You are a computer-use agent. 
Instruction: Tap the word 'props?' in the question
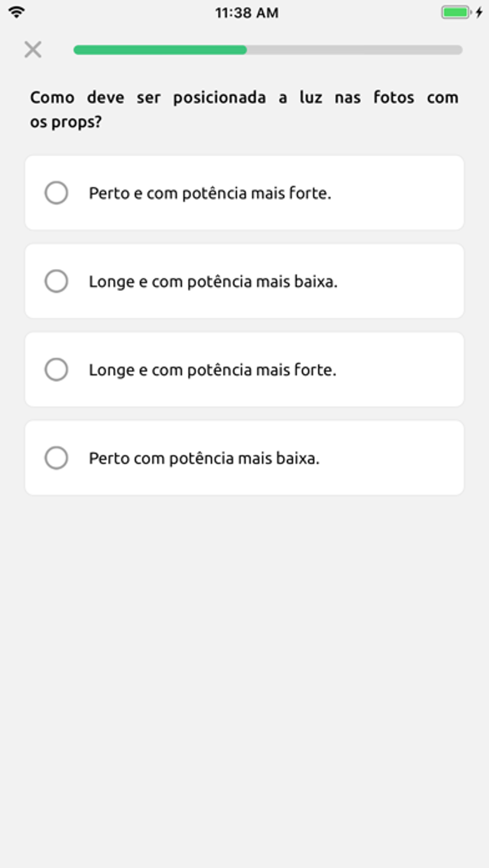click(77, 122)
